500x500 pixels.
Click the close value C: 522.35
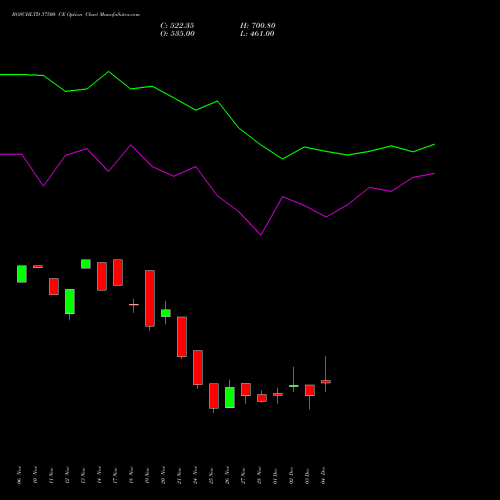(x=177, y=26)
